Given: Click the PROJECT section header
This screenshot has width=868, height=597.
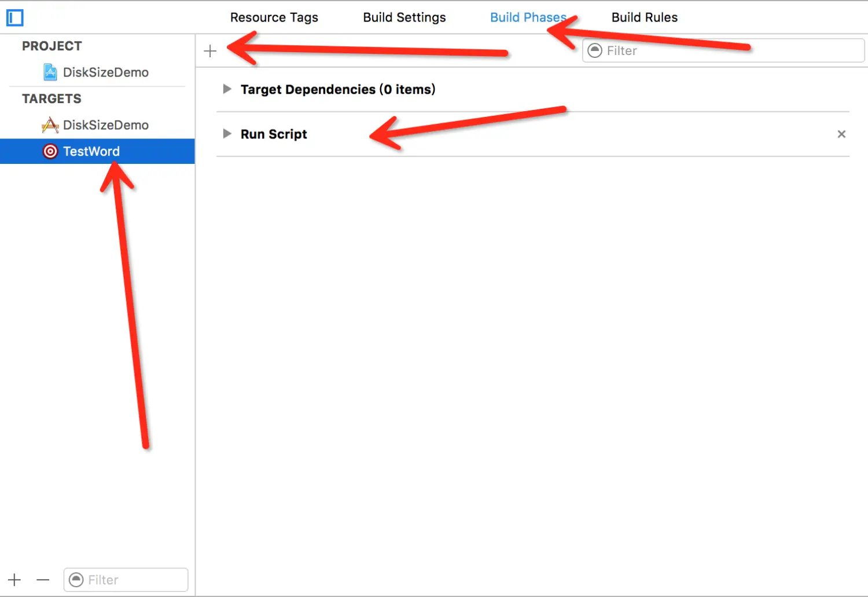Looking at the screenshot, I should 52,46.
